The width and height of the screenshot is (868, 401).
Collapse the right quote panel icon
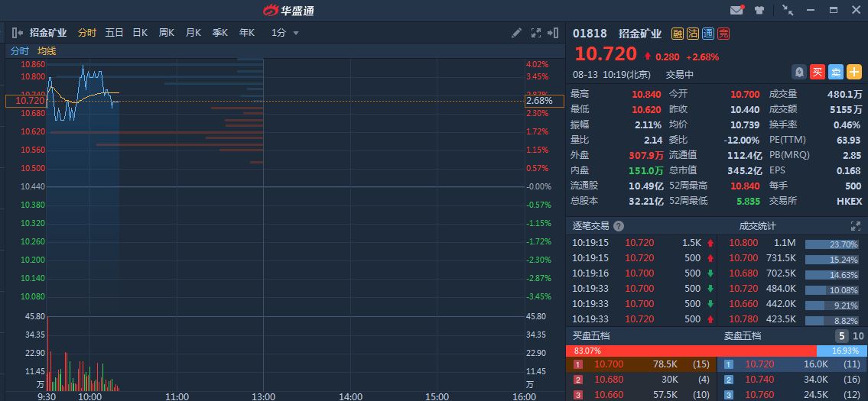pyautogui.click(x=553, y=33)
